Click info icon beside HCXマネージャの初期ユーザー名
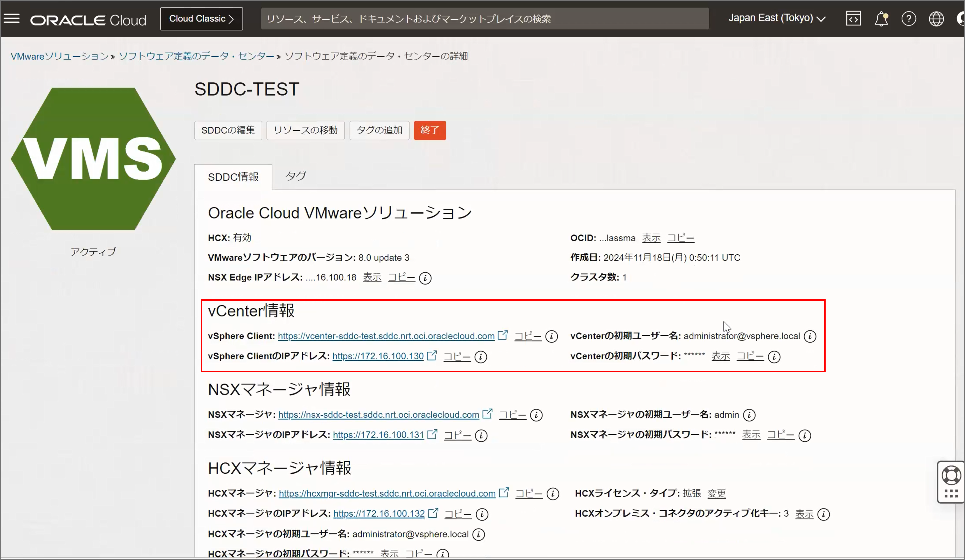 [x=478, y=535]
